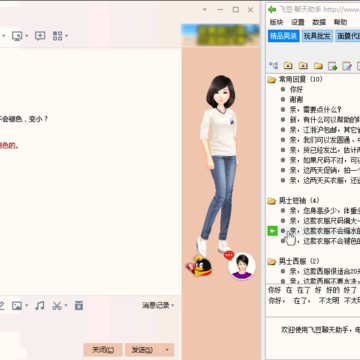Image resolution: width=360 pixels, height=360 pixels.
Task: Open the 帮助 menu
Action: [340, 22]
